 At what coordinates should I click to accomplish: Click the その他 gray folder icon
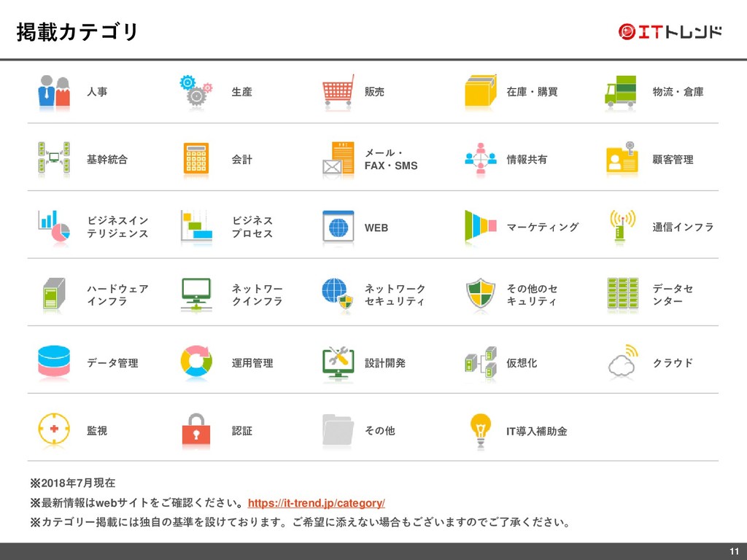tap(338, 429)
